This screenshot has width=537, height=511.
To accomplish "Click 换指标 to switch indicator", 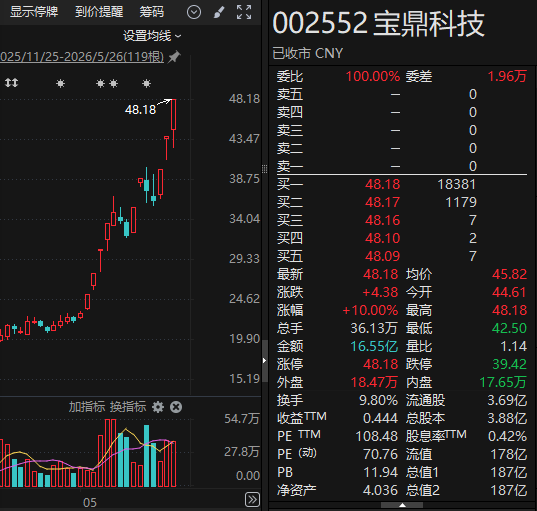I will point(128,407).
